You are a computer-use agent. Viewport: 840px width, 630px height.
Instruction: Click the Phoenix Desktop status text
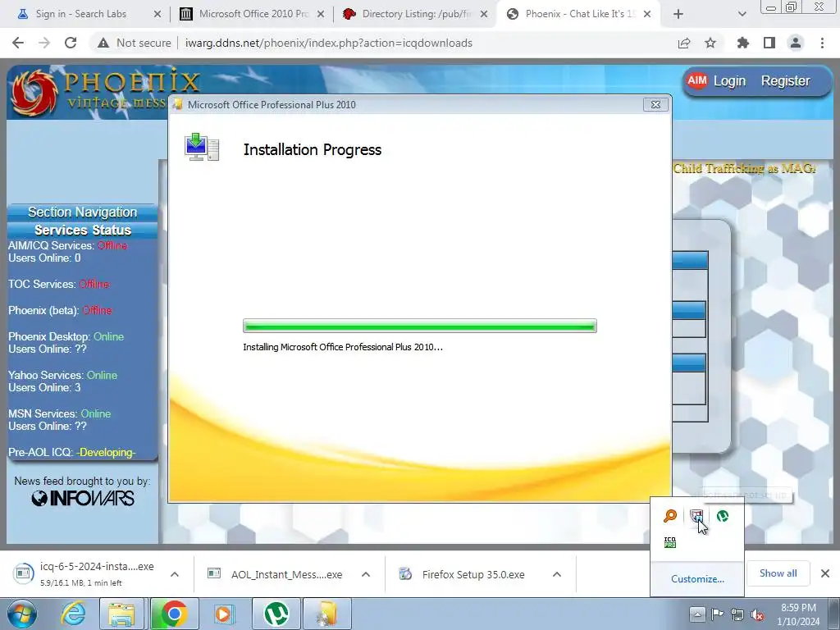point(66,336)
